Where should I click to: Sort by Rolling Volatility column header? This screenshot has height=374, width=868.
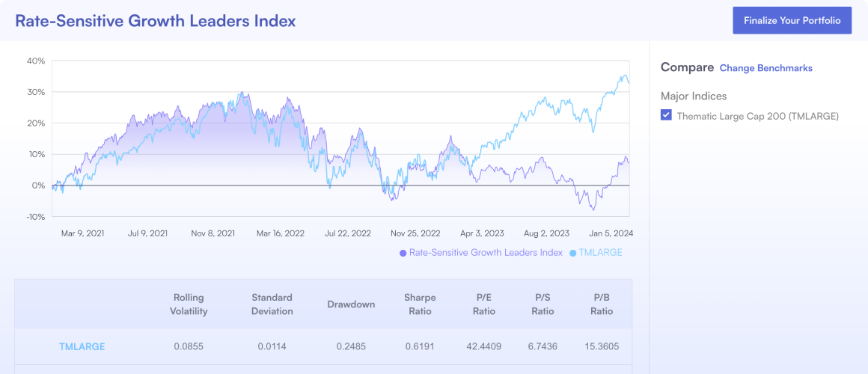point(189,304)
